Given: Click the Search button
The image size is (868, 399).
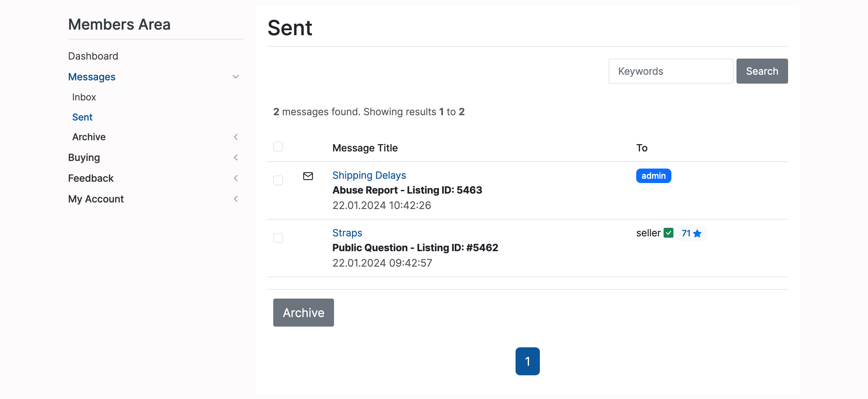Looking at the screenshot, I should pyautogui.click(x=761, y=71).
